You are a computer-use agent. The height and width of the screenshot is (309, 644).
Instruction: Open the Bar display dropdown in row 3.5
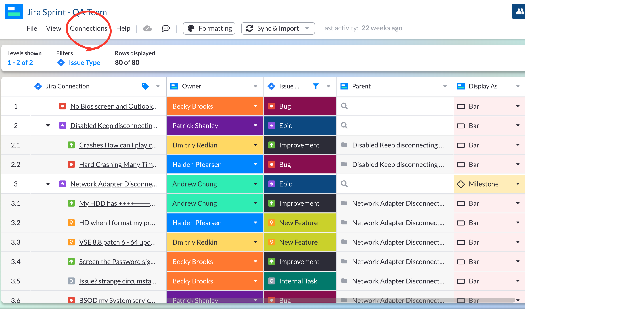[518, 281]
